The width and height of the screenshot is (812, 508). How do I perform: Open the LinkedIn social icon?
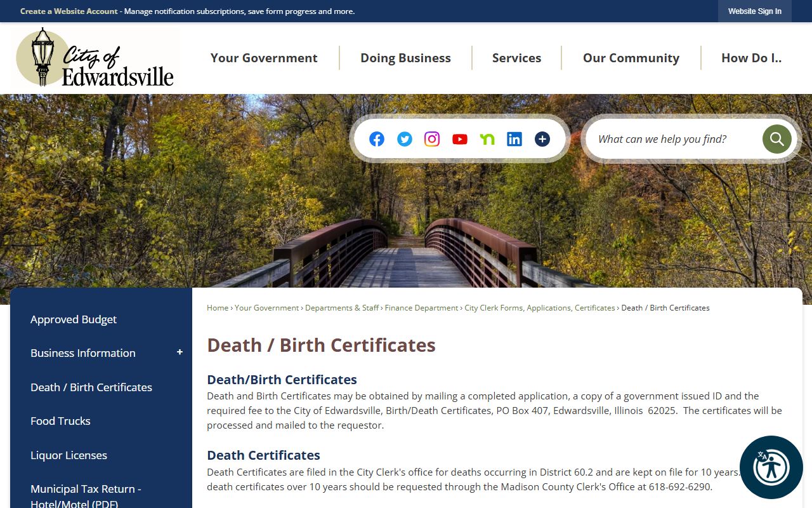514,139
